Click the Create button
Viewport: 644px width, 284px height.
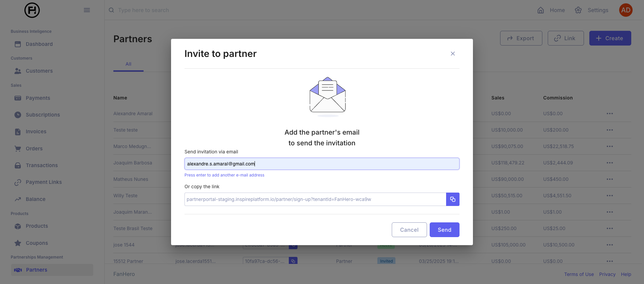pyautogui.click(x=610, y=38)
